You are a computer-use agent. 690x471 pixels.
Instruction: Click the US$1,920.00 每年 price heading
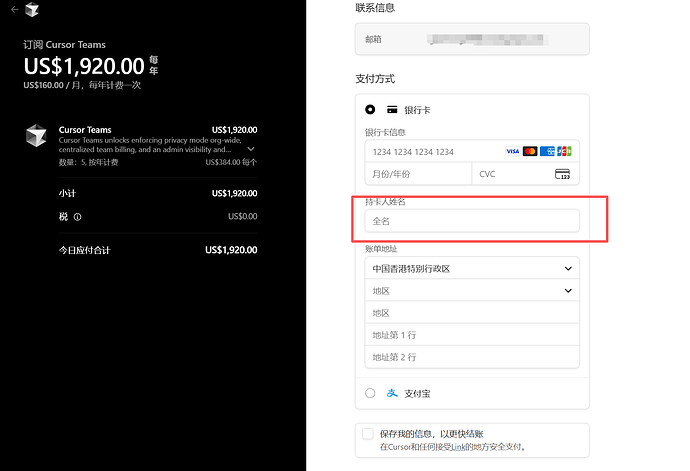91,66
